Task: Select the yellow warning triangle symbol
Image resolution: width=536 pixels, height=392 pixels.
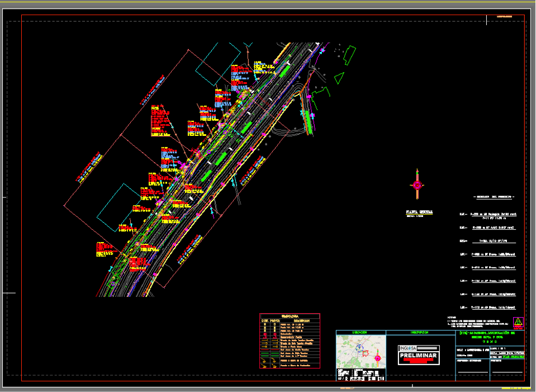Action: click(518, 322)
